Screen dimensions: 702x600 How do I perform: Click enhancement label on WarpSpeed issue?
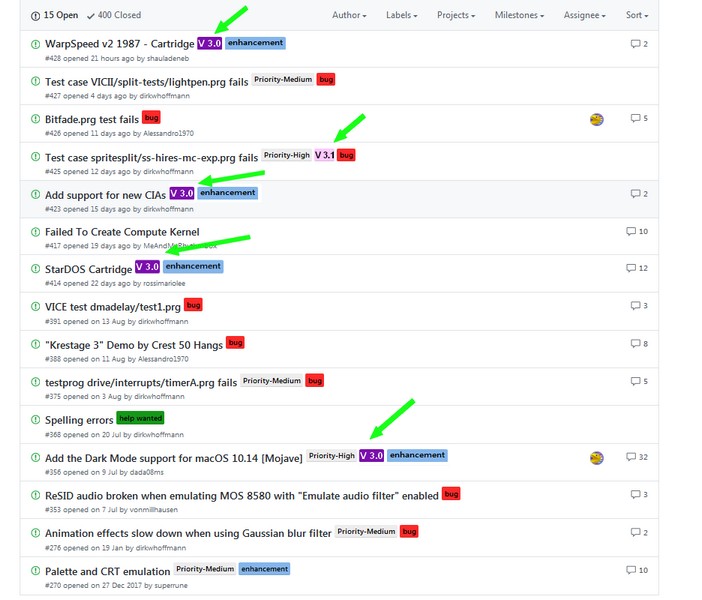coord(255,43)
